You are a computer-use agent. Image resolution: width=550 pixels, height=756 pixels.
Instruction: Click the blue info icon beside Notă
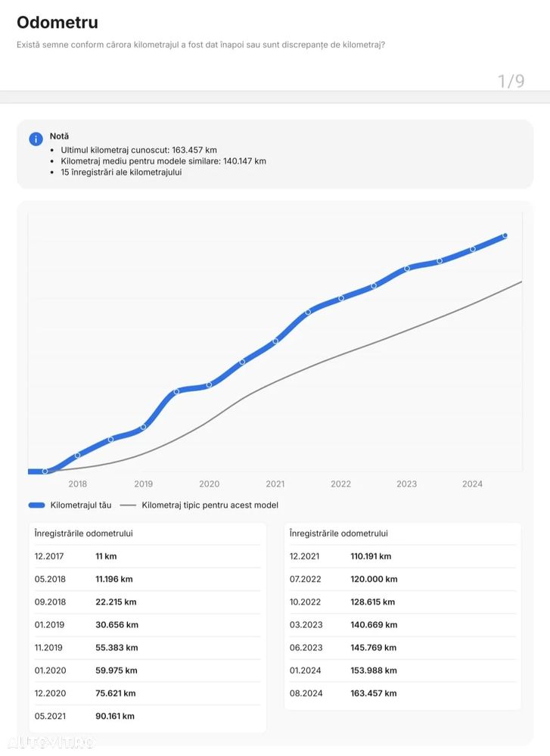point(36,139)
